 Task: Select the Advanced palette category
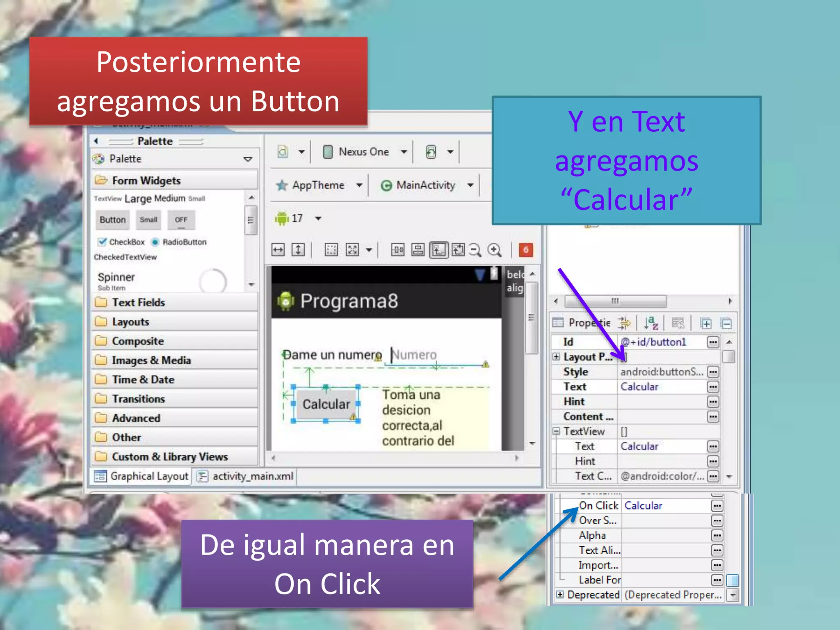175,418
